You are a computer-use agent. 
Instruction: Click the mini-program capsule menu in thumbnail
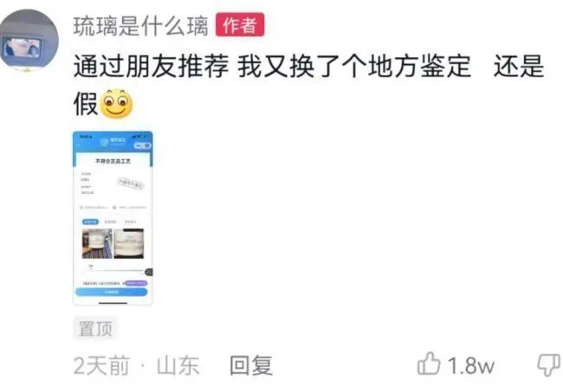tap(142, 145)
